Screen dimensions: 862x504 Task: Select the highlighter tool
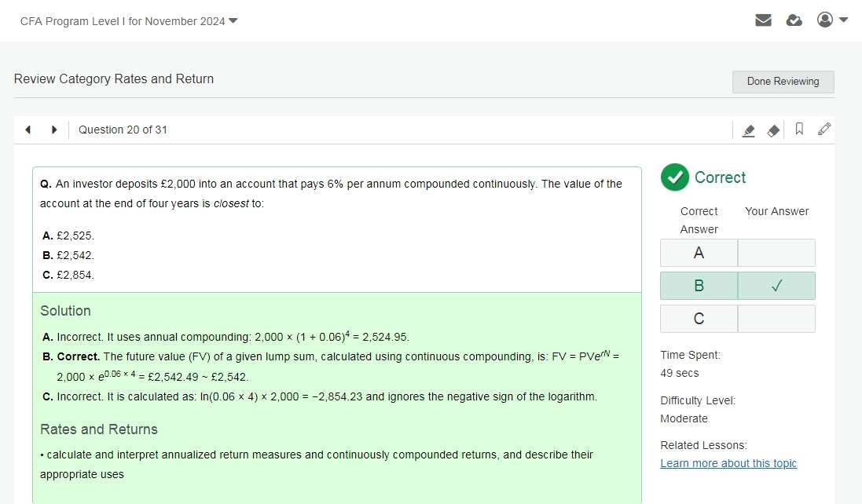point(749,130)
